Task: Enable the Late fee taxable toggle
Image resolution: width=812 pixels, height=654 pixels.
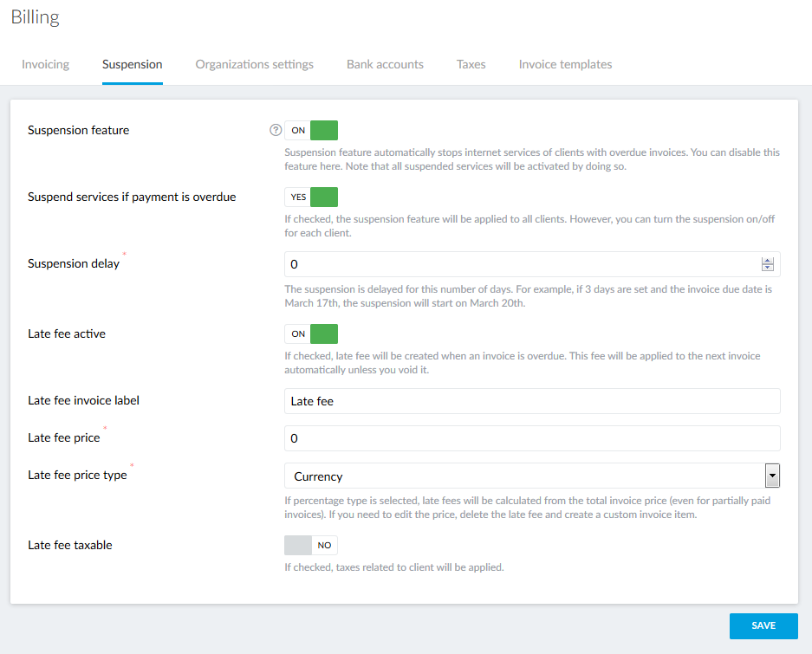Action: pos(311,545)
